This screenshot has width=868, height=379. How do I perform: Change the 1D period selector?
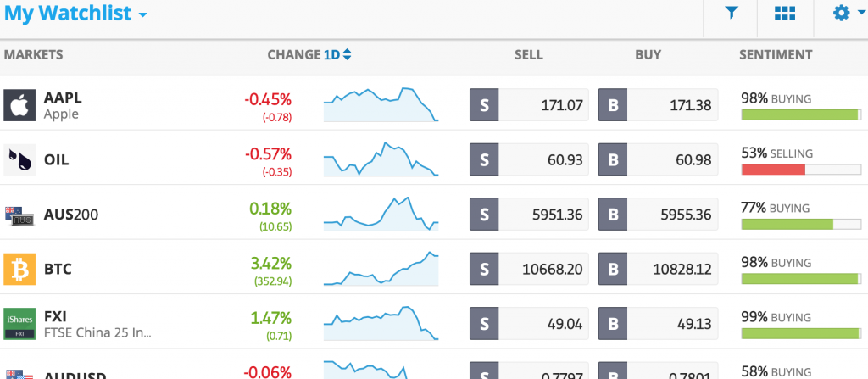(337, 55)
